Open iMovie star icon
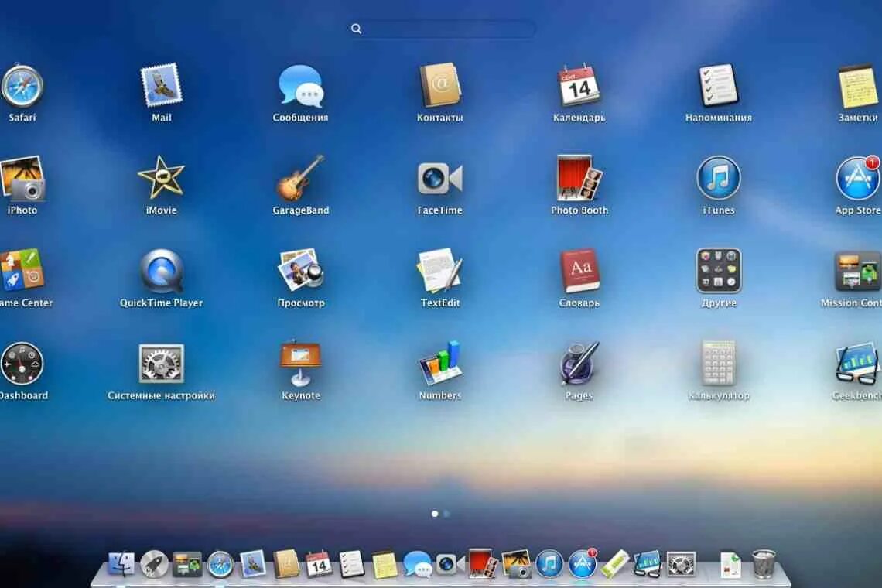This screenshot has height=588, width=882. click(162, 179)
